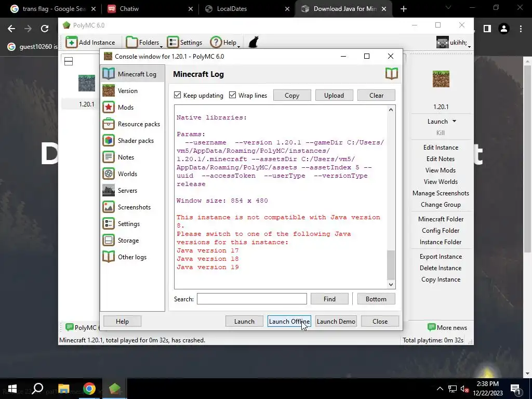Reload the browser page
Screen dimensions: 532x399
coord(45,29)
